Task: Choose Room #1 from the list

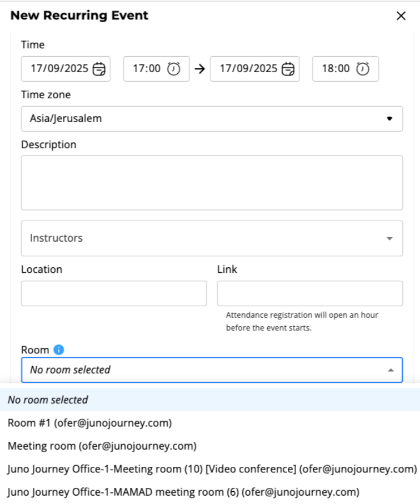Action: point(89,423)
